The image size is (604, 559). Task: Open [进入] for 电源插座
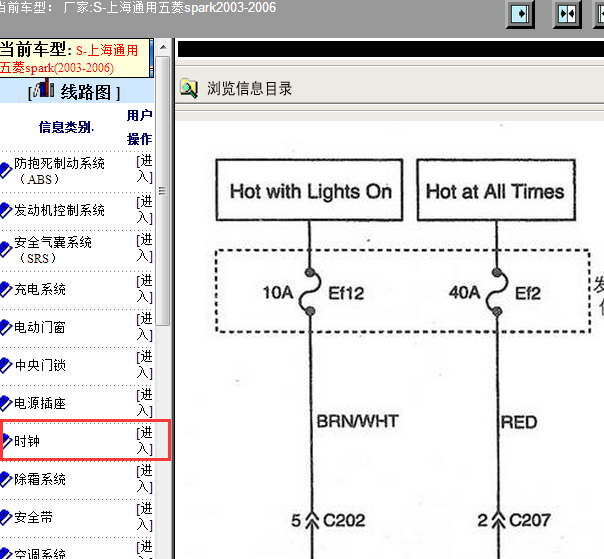pyautogui.click(x=144, y=403)
